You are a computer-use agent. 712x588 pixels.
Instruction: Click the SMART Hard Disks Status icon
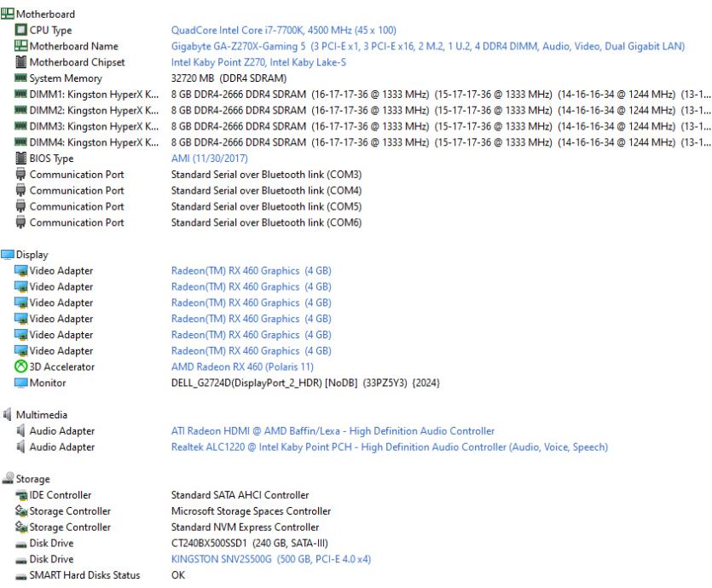tap(20, 576)
